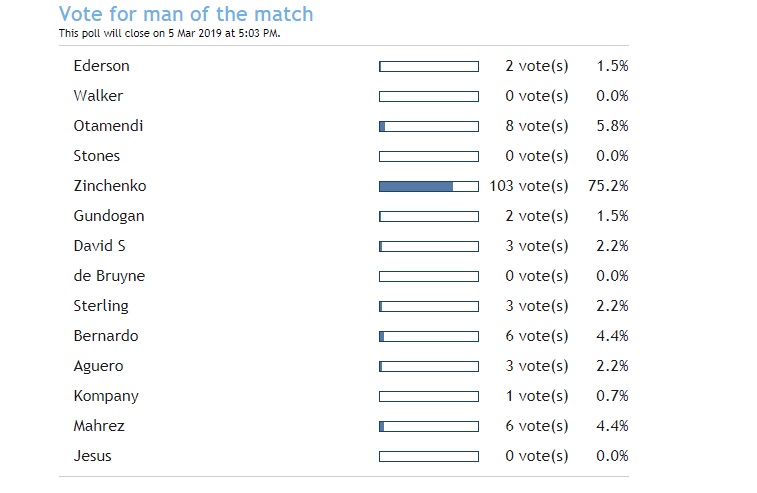This screenshot has height=493, width=757.
Task: Click the Ederson player name
Action: 101,66
